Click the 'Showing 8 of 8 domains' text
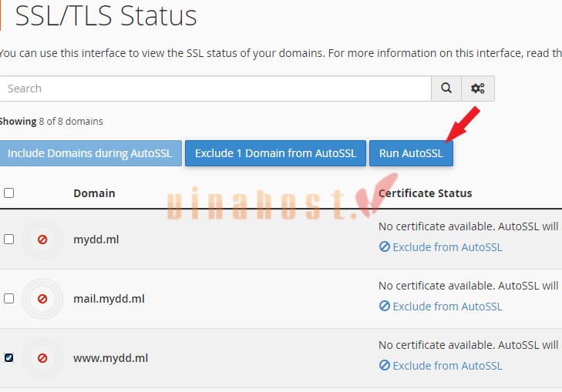The width and height of the screenshot is (562, 392). point(51,122)
